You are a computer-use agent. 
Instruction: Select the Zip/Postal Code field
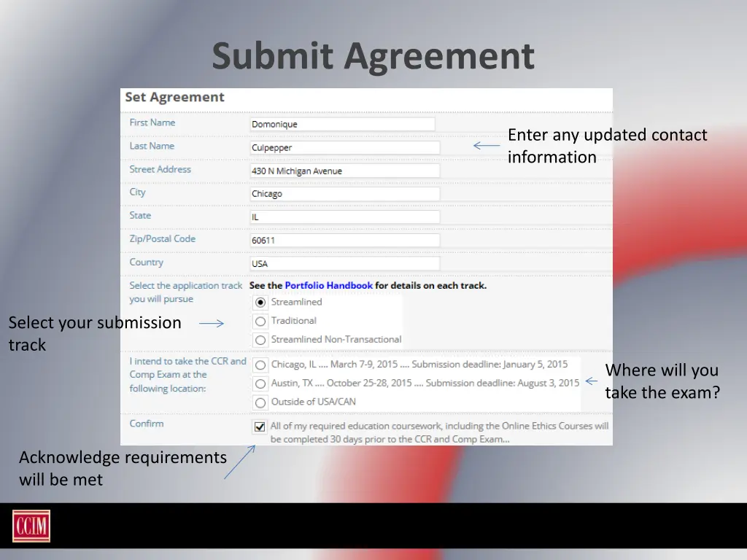[345, 241]
